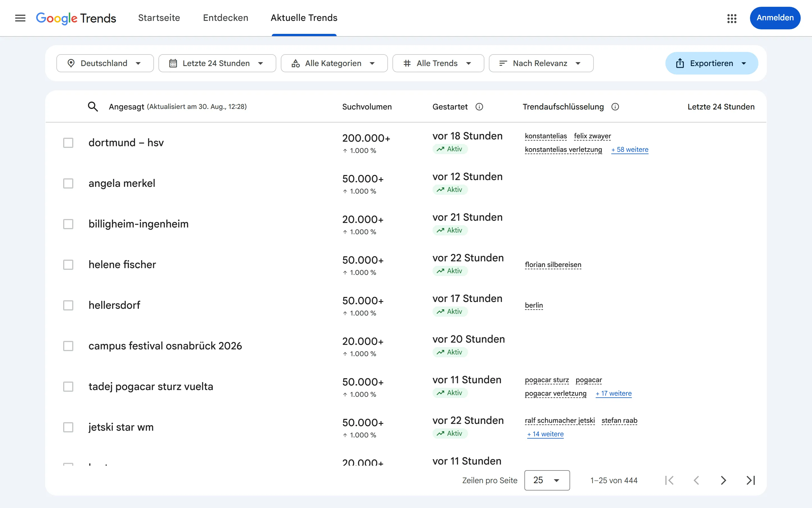Open the Google apps grid
This screenshot has width=812, height=508.
tap(731, 18)
